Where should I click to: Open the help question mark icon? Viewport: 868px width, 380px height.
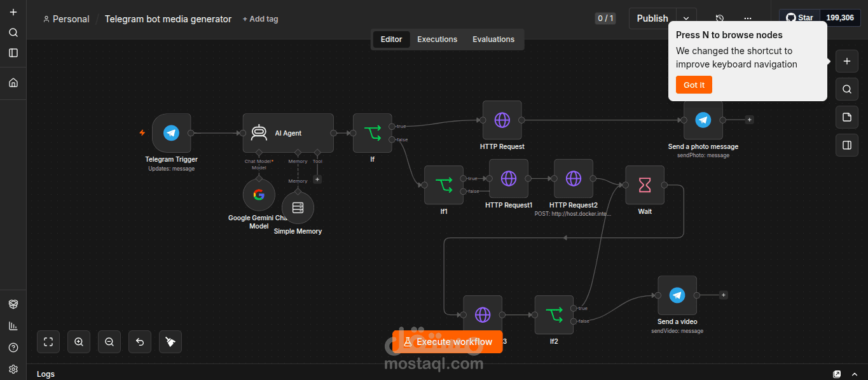(13, 348)
